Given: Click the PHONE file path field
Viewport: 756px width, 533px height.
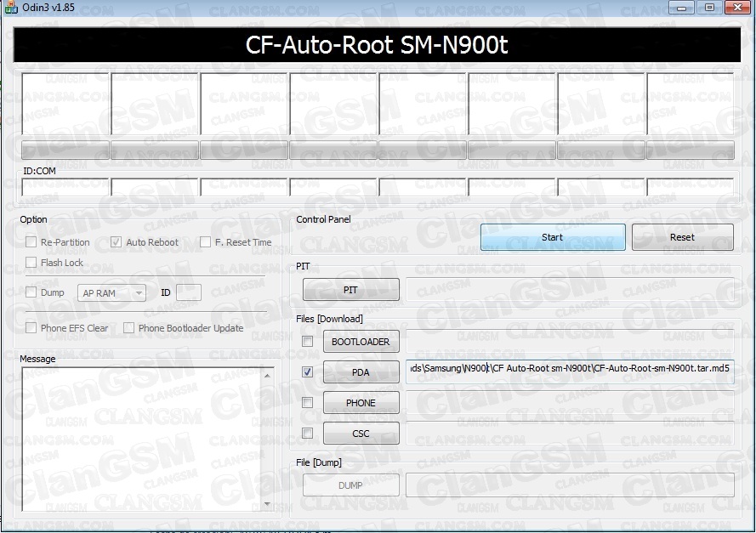Looking at the screenshot, I should pyautogui.click(x=570, y=402).
